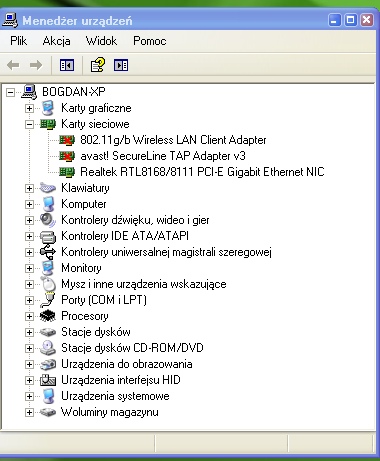Select Realtek RTL8168/8111 PCI-E Gigabit Ethernet NIC
380x461 pixels.
[x=202, y=172]
